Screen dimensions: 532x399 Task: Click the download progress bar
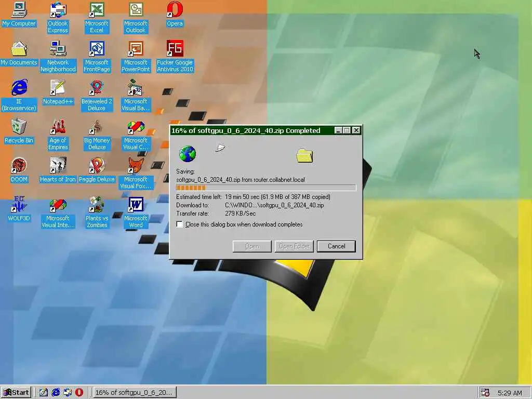pos(266,188)
